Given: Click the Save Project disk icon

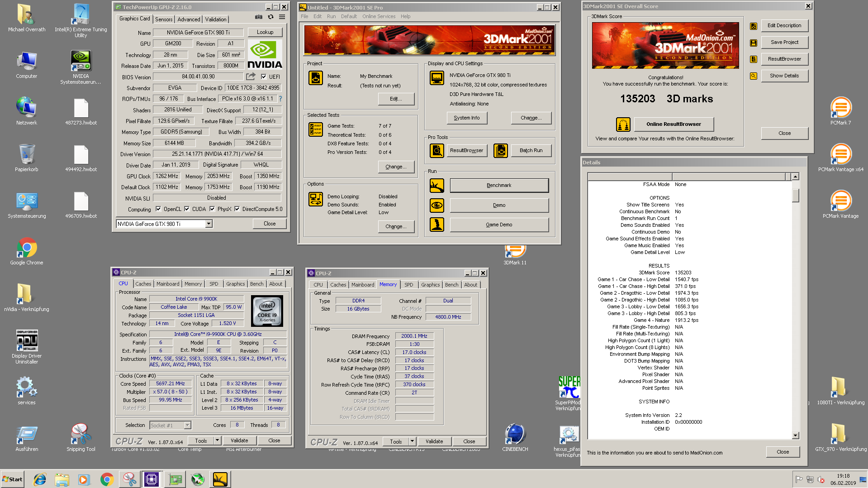Looking at the screenshot, I should coord(754,43).
